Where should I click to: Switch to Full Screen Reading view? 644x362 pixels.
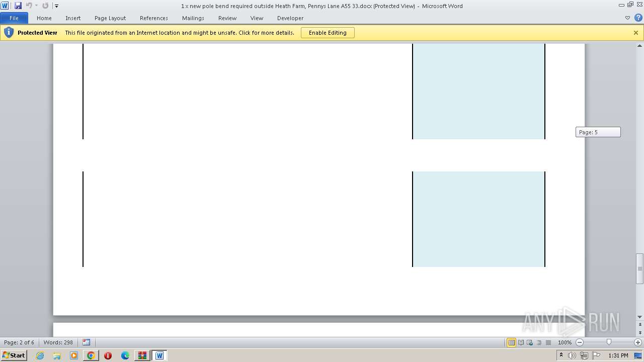pyautogui.click(x=521, y=342)
